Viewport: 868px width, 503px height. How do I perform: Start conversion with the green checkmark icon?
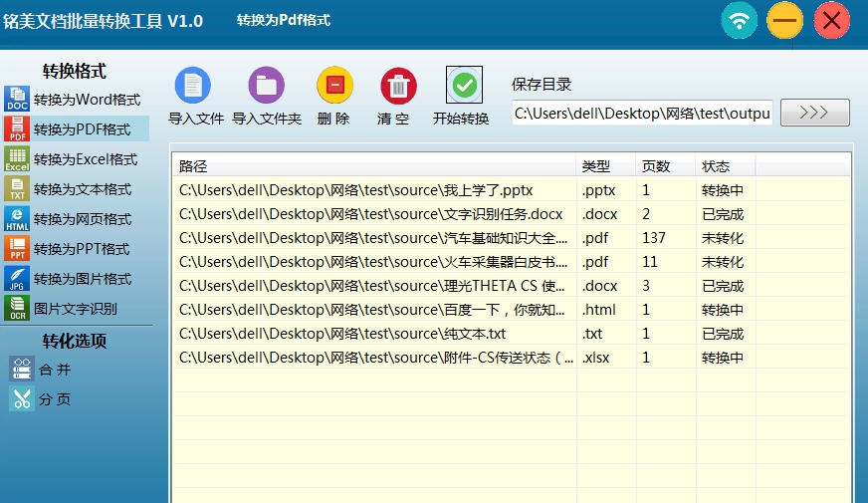click(464, 86)
